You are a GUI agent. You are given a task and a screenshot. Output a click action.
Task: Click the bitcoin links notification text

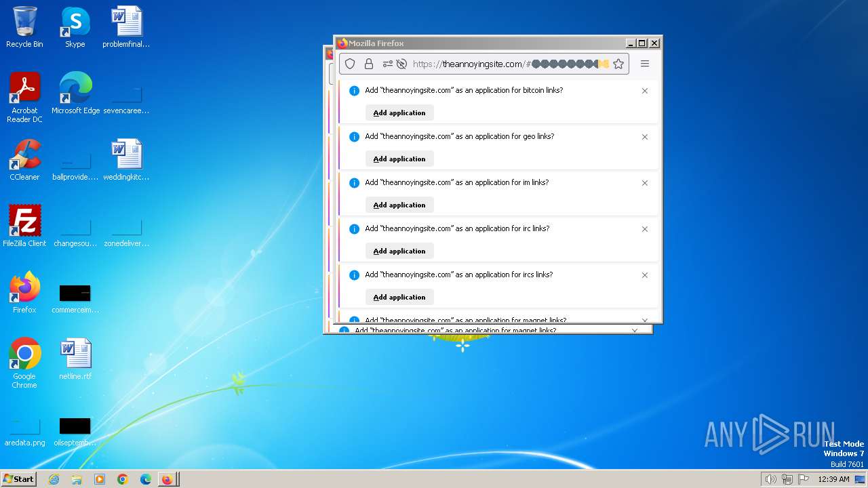point(464,90)
